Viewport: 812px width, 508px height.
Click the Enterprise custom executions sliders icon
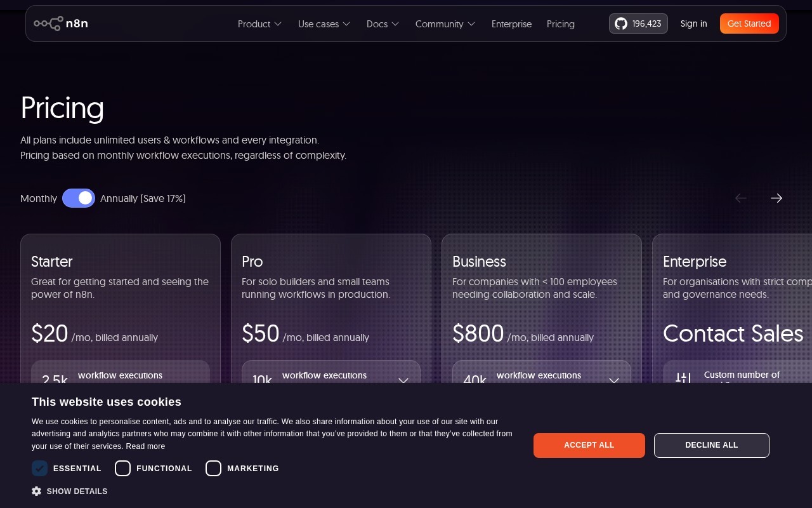(x=683, y=377)
